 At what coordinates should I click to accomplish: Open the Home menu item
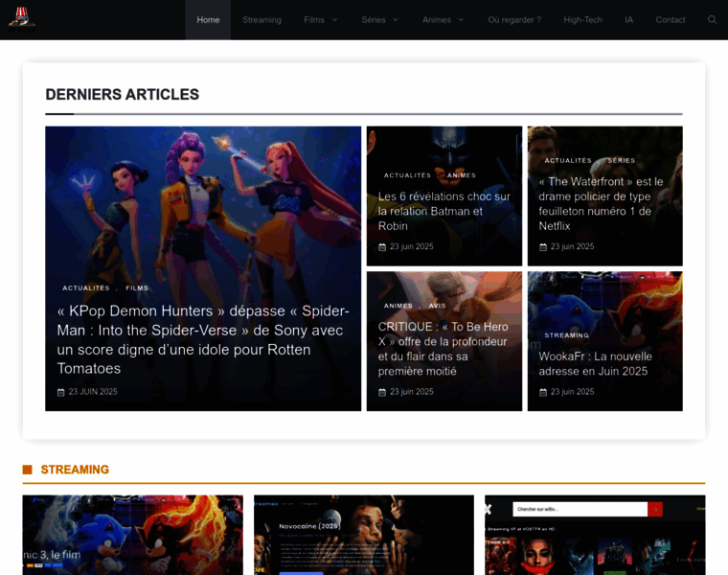point(208,20)
